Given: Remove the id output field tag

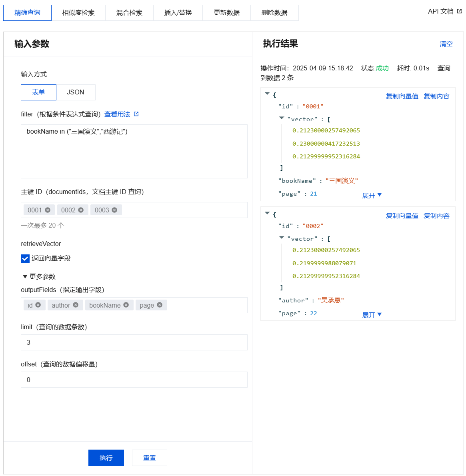Looking at the screenshot, I should point(38,305).
